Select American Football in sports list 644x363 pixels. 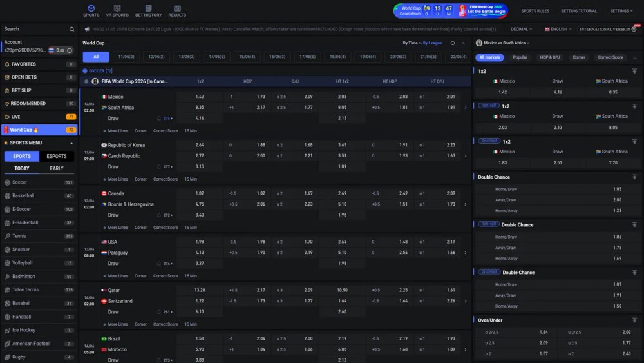39,344
